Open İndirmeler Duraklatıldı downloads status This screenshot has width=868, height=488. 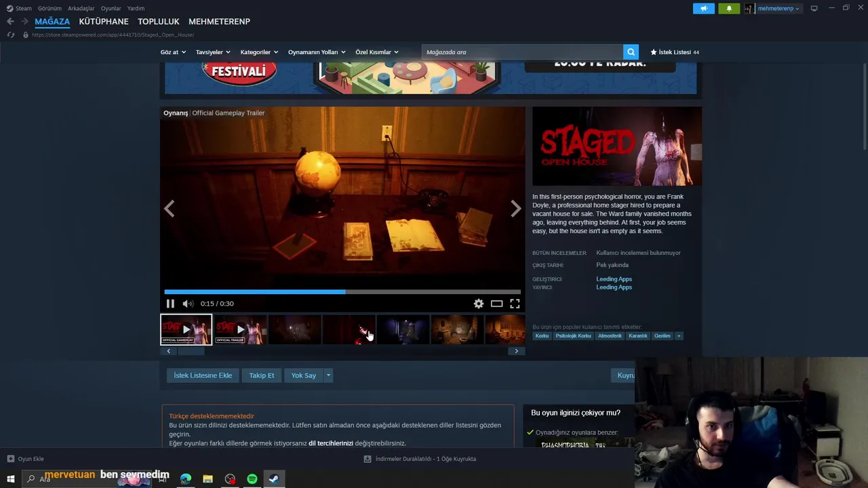point(420,459)
